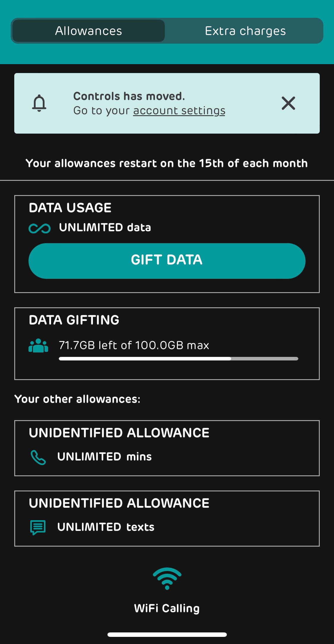Switch to the Allowances tab
The width and height of the screenshot is (334, 644).
tap(88, 31)
